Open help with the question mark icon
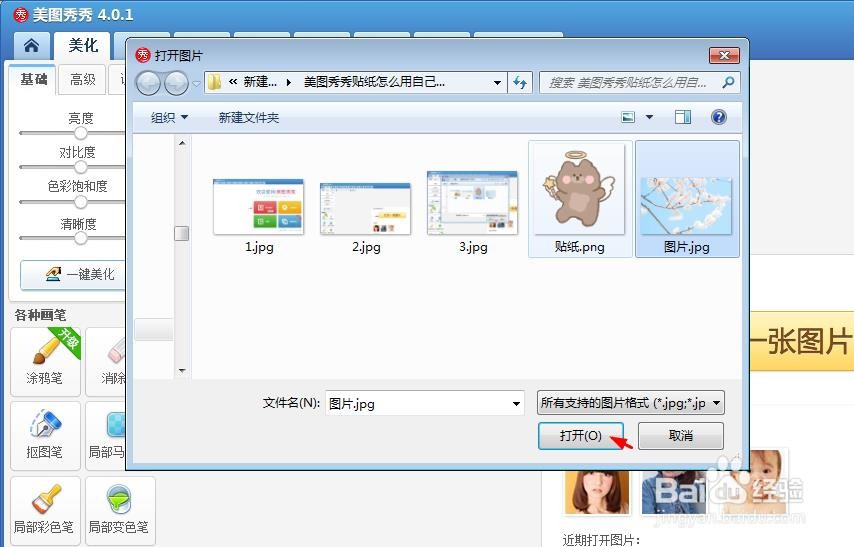Image resolution: width=854 pixels, height=547 pixels. [x=718, y=117]
